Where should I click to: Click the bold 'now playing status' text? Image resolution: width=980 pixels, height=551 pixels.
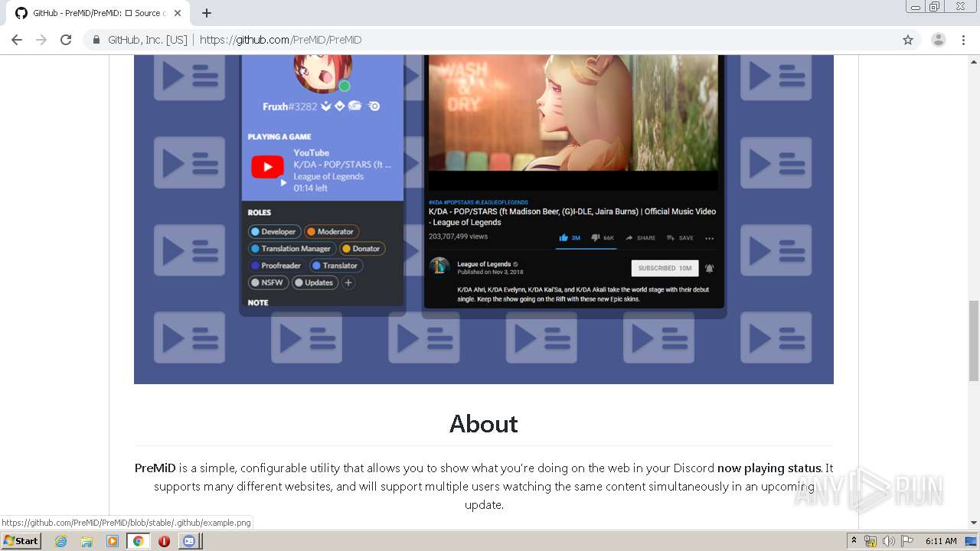point(769,468)
